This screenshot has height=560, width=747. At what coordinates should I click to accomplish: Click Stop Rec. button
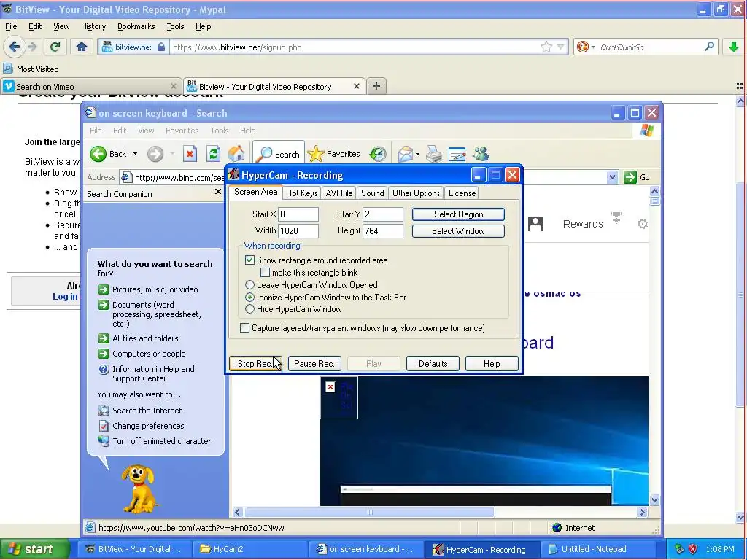point(255,363)
